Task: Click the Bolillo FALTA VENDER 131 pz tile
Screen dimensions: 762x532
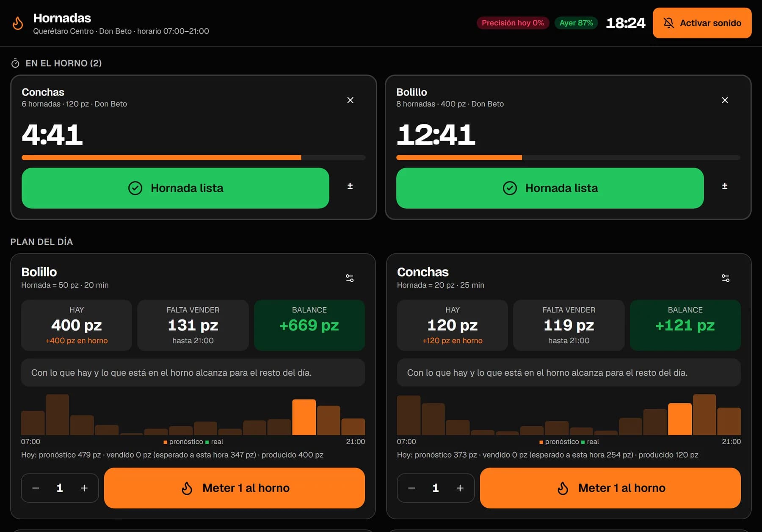Action: (193, 325)
